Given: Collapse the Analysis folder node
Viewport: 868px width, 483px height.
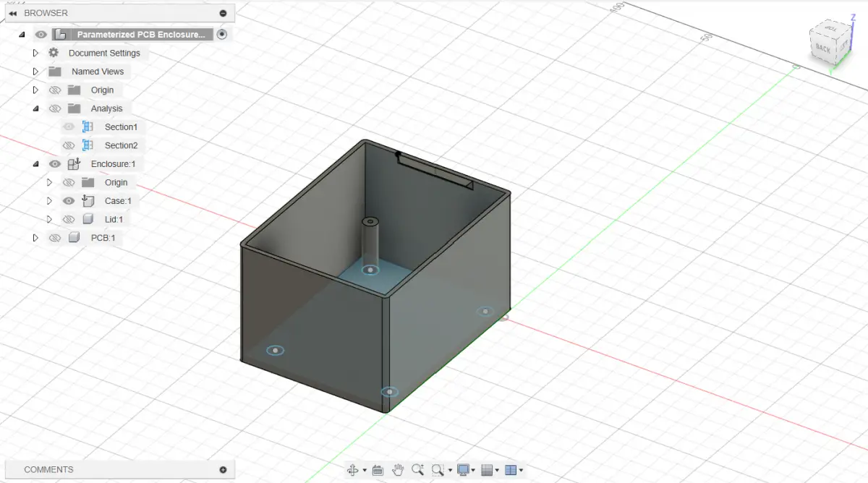Looking at the screenshot, I should pos(35,108).
